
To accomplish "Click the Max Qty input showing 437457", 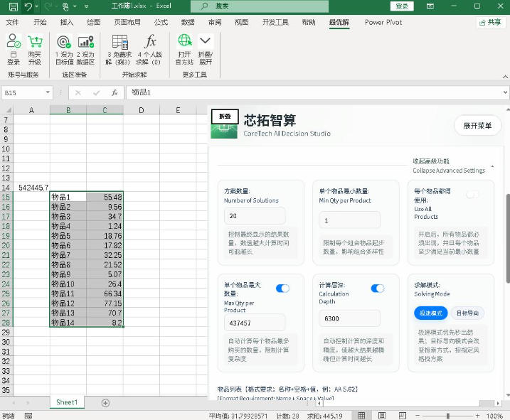I will (255, 323).
